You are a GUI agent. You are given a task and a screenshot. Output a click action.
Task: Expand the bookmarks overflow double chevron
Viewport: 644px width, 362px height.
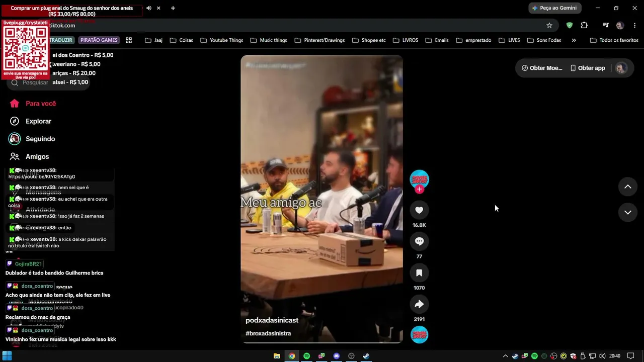574,40
